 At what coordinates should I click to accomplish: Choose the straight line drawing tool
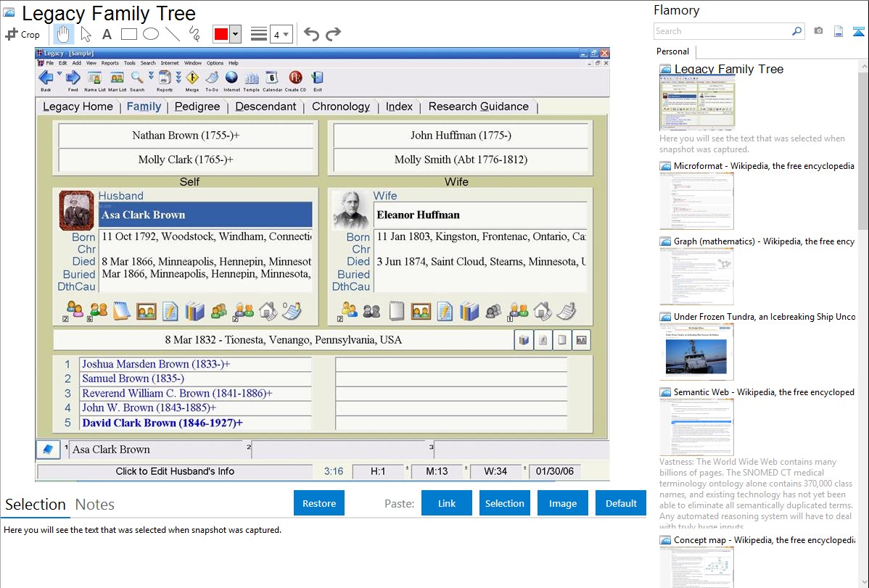click(173, 34)
